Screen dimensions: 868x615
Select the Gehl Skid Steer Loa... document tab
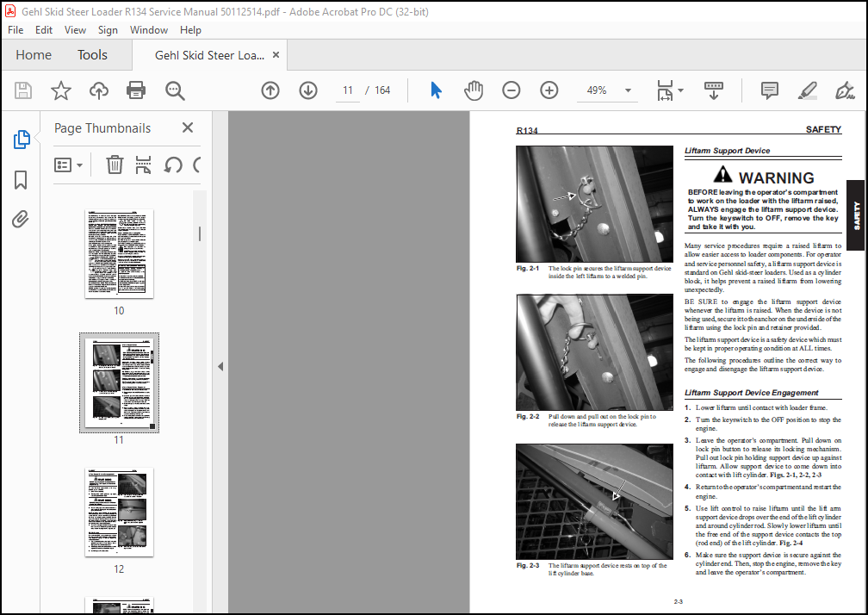pos(209,55)
